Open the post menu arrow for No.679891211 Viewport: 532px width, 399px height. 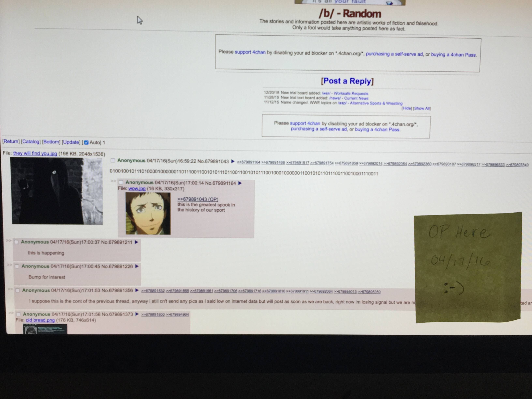tap(137, 242)
